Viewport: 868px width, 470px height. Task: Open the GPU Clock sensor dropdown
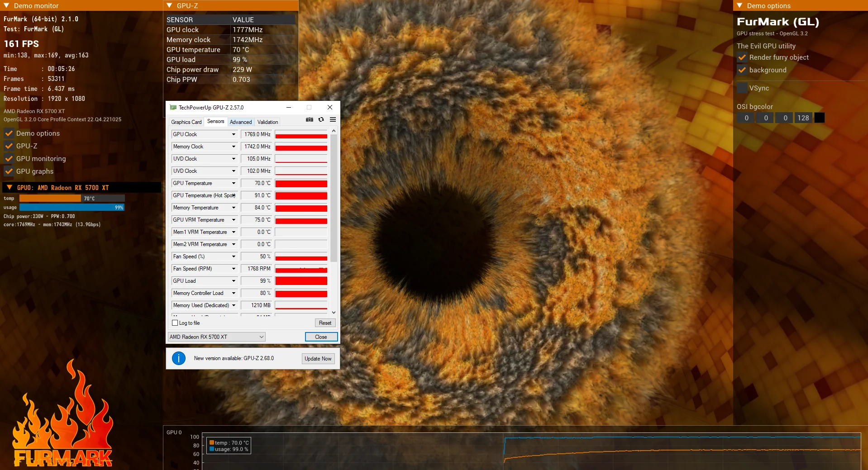tap(234, 134)
